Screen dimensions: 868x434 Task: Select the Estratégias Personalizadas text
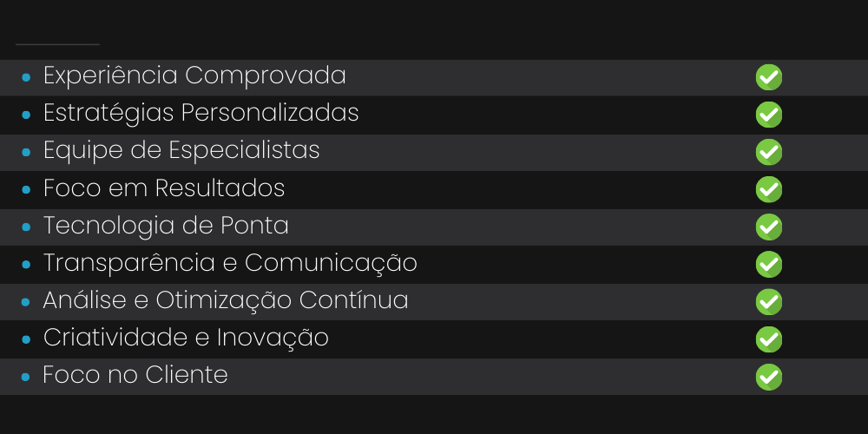tap(201, 113)
